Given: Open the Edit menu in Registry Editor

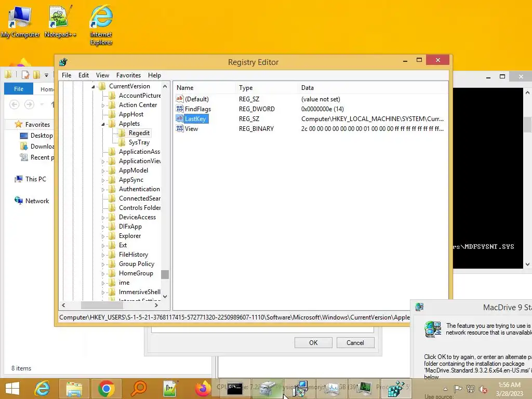Looking at the screenshot, I should pyautogui.click(x=84, y=75).
